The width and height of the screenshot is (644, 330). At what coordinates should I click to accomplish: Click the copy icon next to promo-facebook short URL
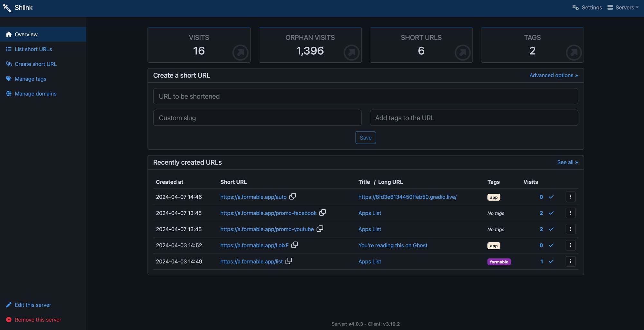[323, 213]
